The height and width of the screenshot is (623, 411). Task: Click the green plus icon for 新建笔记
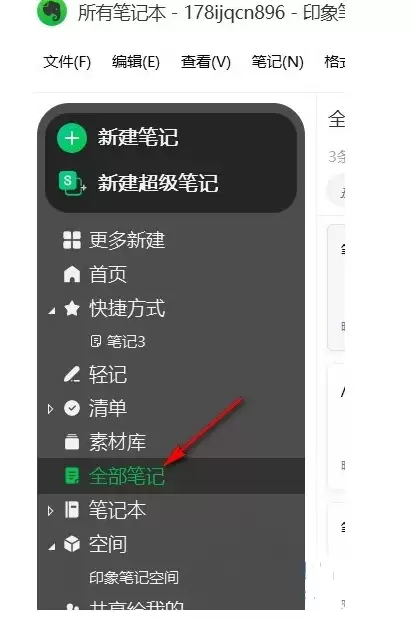[72, 138]
